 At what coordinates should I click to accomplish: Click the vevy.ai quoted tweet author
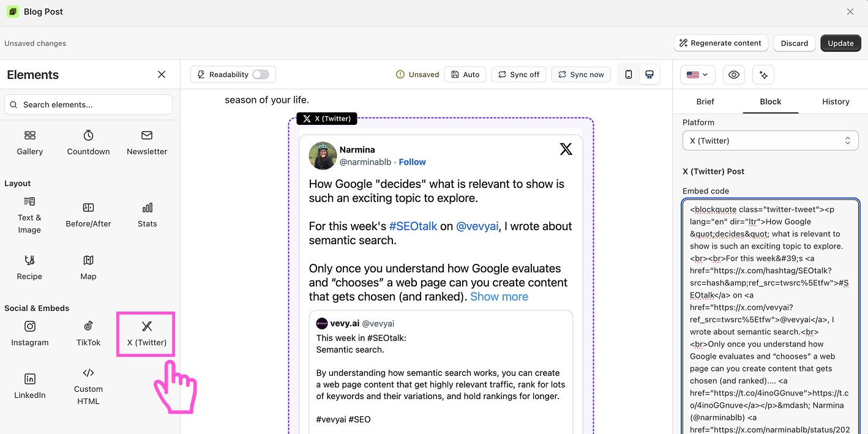click(345, 323)
